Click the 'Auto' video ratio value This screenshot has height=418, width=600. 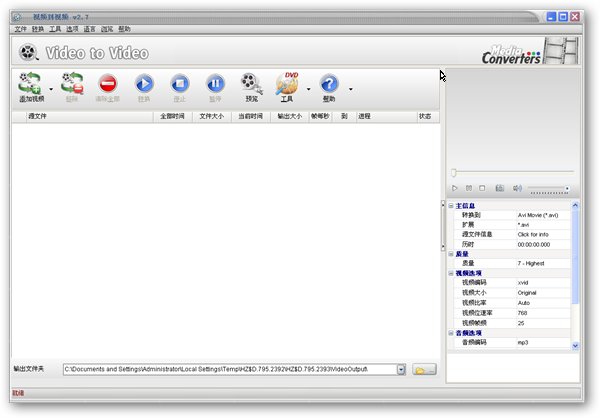pos(524,303)
